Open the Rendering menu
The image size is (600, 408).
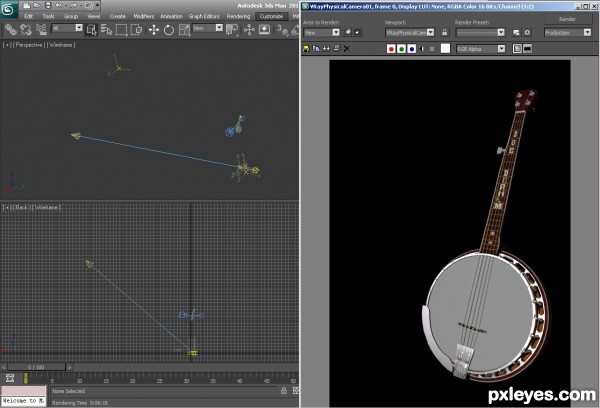pyautogui.click(x=238, y=16)
